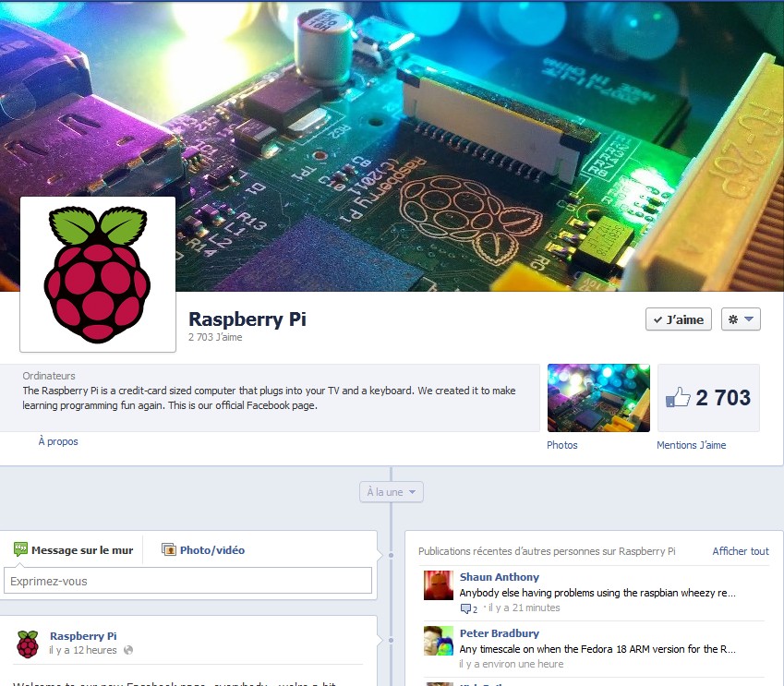Open Shaun's post about raspbian wheezy
The width and height of the screenshot is (784, 686).
pyautogui.click(x=597, y=593)
